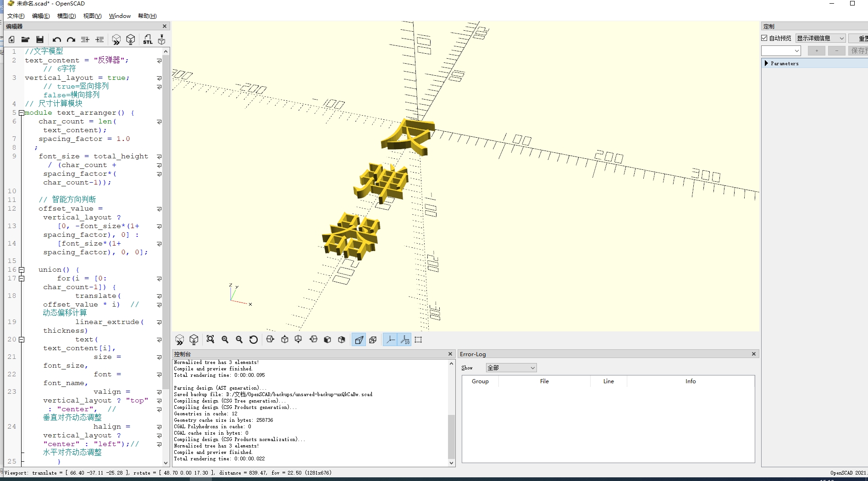Image resolution: width=868 pixels, height=481 pixels.
Task: Reset the 3D view
Action: (254, 340)
